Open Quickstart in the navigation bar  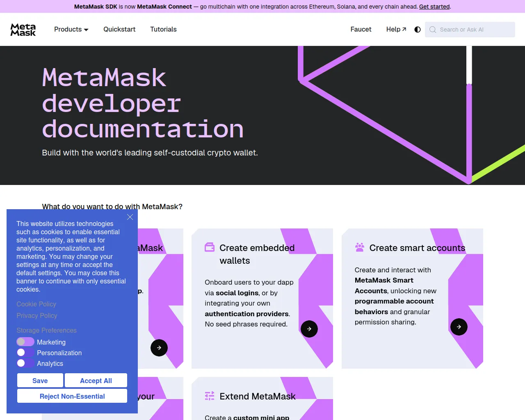tap(119, 30)
